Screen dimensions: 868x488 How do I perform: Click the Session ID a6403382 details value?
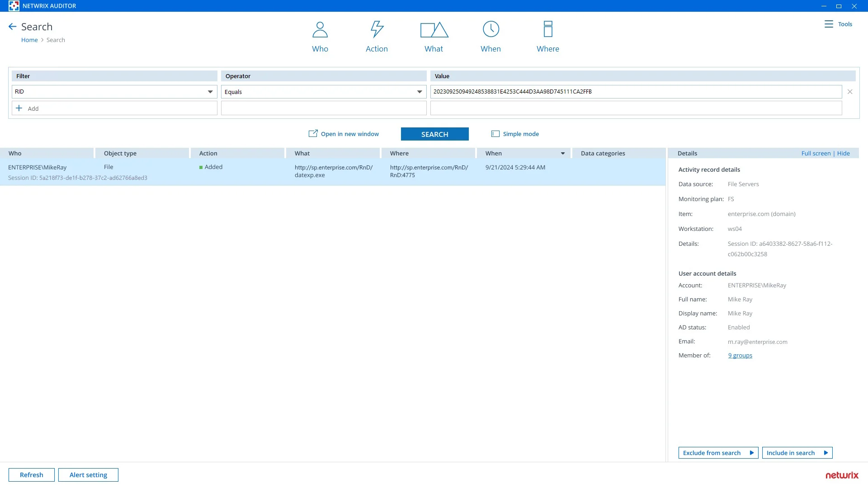point(780,249)
